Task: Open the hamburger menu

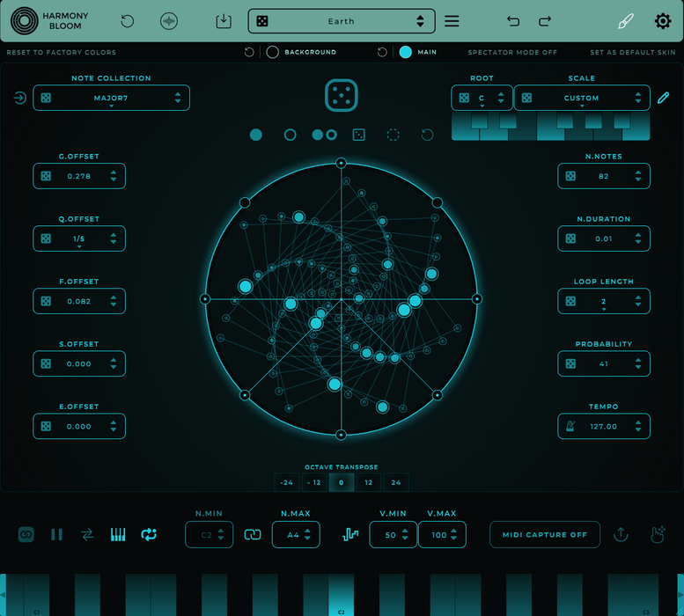Action: click(452, 21)
